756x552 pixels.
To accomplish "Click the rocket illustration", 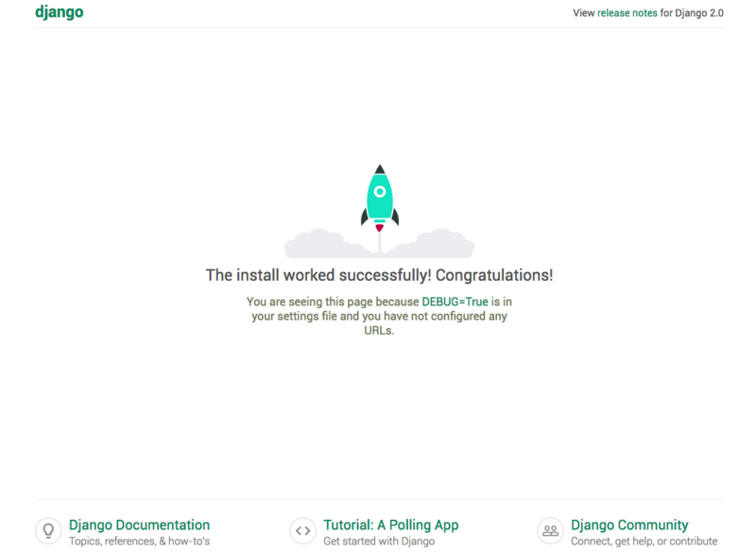I will pyautogui.click(x=380, y=211).
